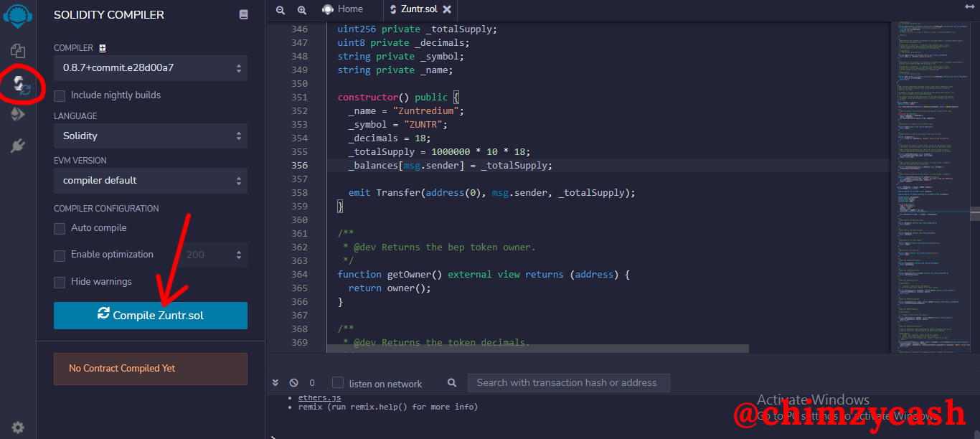980x439 pixels.
Task: Click the constructor() public line
Action: click(x=398, y=98)
